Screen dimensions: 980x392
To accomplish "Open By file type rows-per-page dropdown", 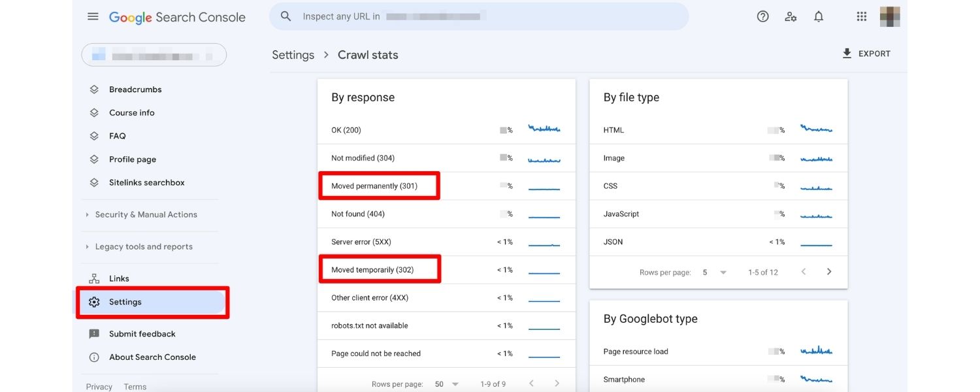I will [x=713, y=272].
